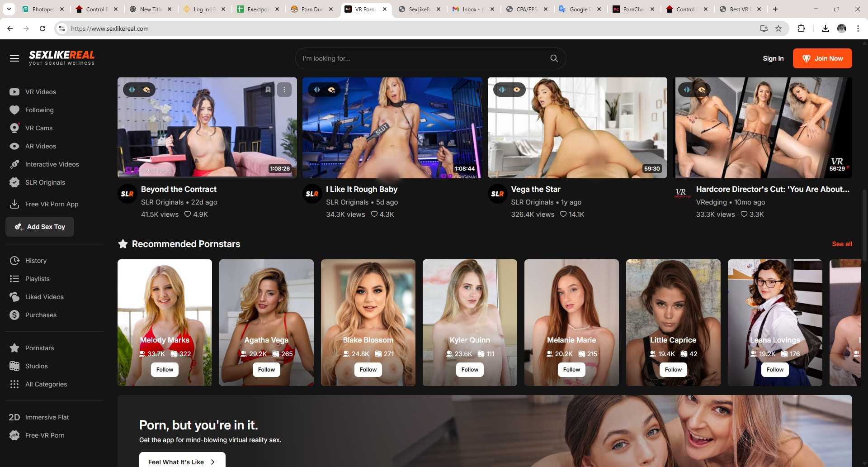Switch to the Inbox Gmail tab
Screen dimensions: 868x467
point(470,9)
